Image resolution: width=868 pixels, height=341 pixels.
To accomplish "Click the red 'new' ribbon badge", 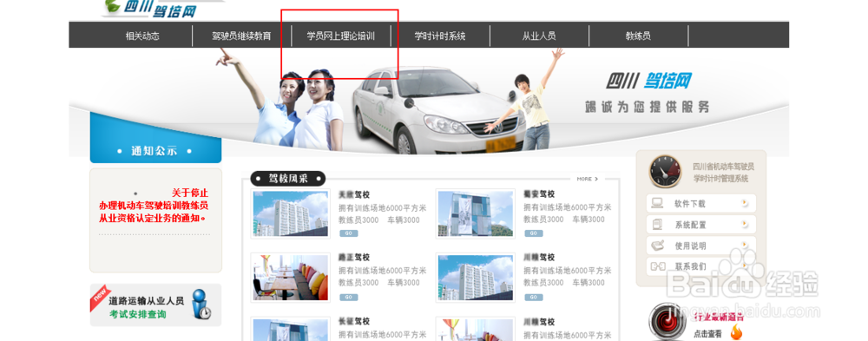I will pyautogui.click(x=100, y=298).
